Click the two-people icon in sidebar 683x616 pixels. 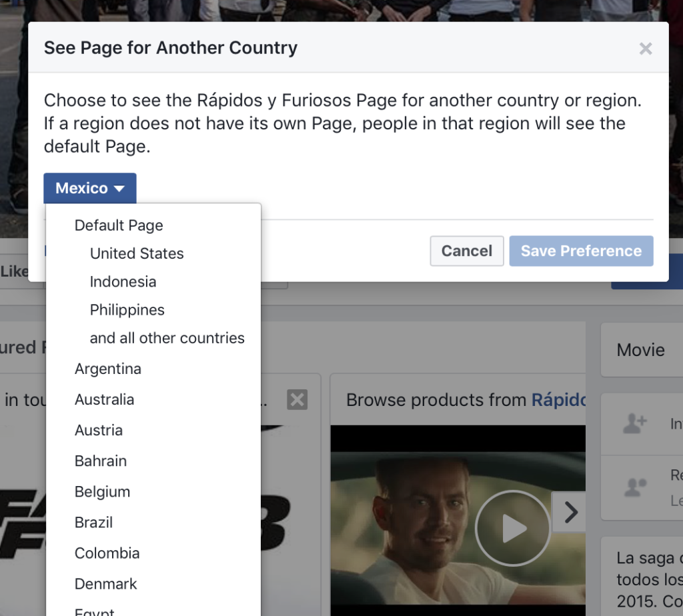tap(635, 487)
